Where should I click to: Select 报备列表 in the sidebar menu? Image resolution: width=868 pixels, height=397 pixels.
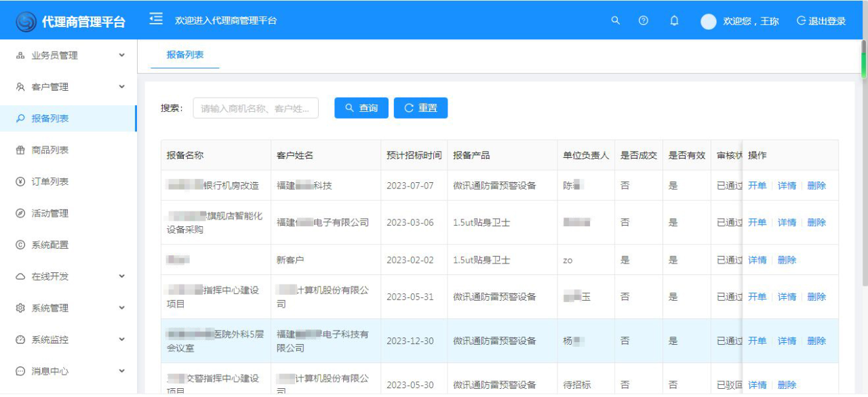pyautogui.click(x=50, y=119)
